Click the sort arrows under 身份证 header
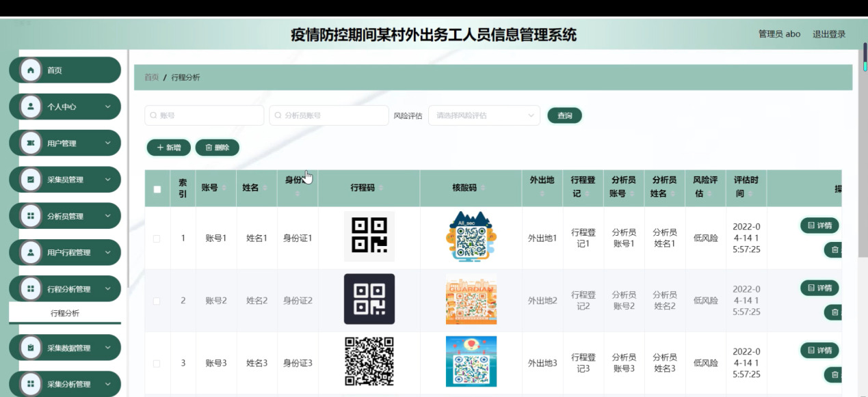This screenshot has width=868, height=397. (298, 194)
